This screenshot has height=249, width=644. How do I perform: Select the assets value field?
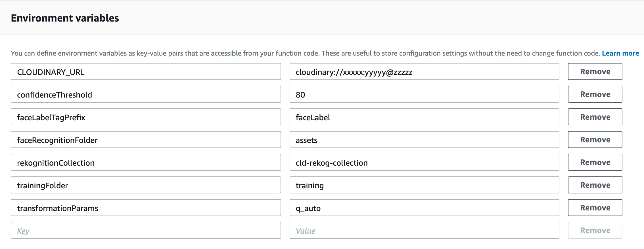(424, 140)
